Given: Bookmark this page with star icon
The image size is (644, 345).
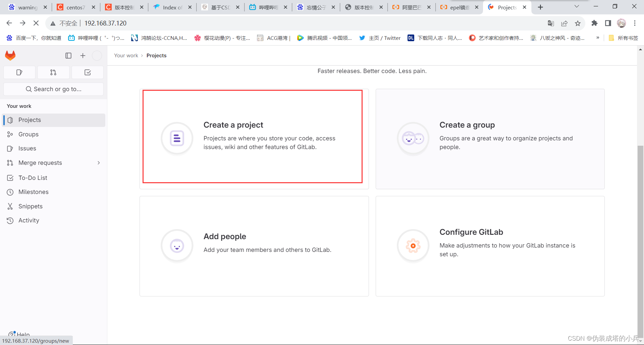Looking at the screenshot, I should 578,23.
